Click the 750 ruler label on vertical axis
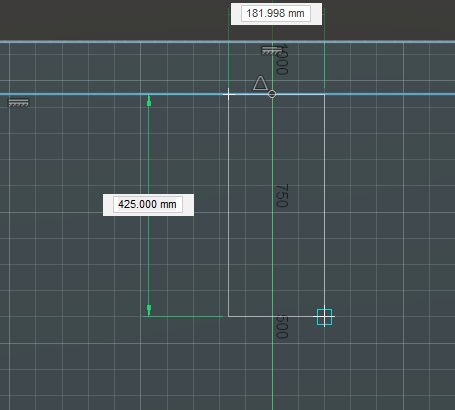This screenshot has width=455, height=410. point(282,196)
